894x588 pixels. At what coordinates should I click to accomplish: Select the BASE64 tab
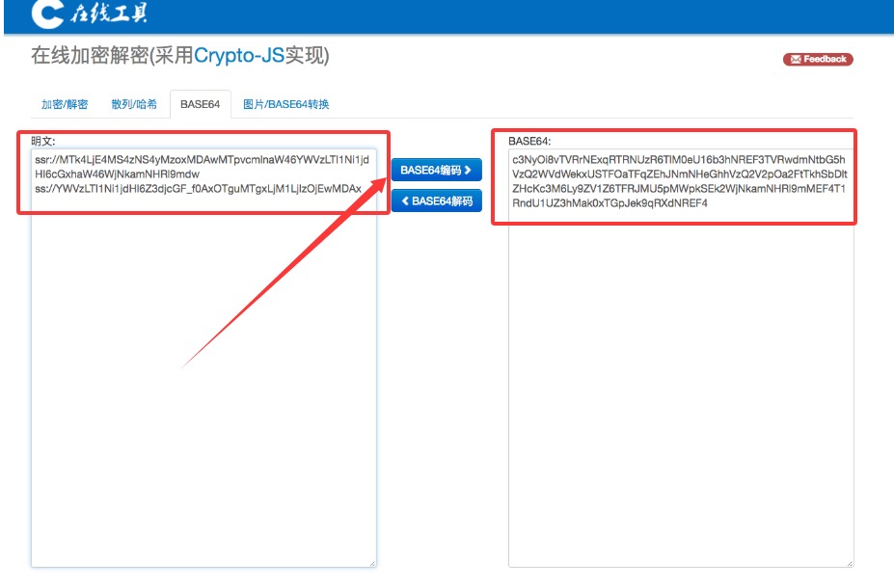coord(201,104)
